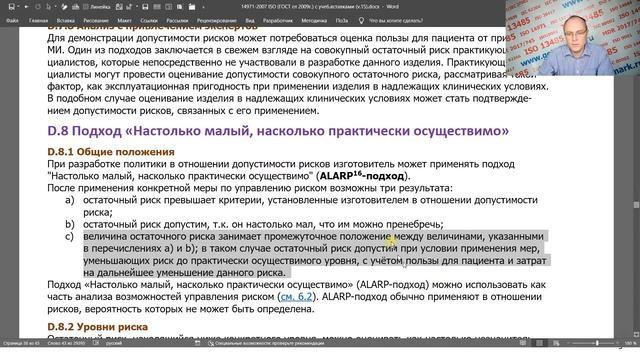
Task: Open the Customize Quick Access Toolbar arrow
Action: 203,7
